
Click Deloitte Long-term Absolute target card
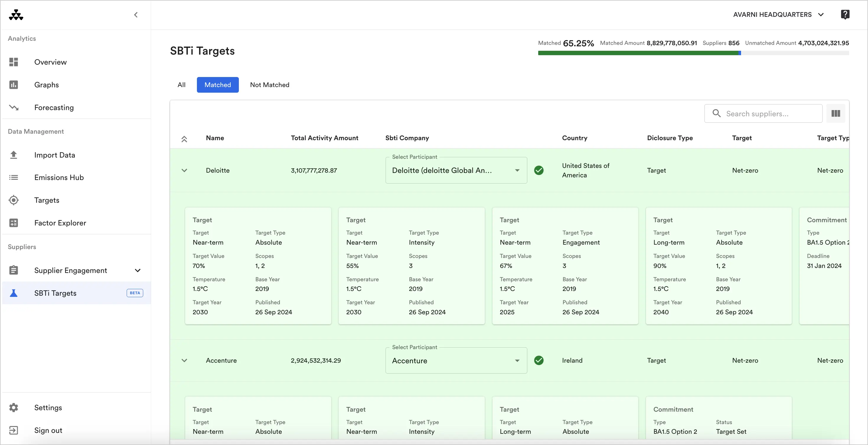click(x=718, y=266)
